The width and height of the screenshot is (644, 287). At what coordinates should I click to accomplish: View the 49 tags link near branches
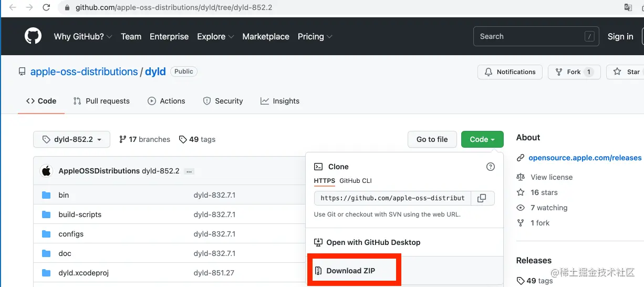[198, 139]
